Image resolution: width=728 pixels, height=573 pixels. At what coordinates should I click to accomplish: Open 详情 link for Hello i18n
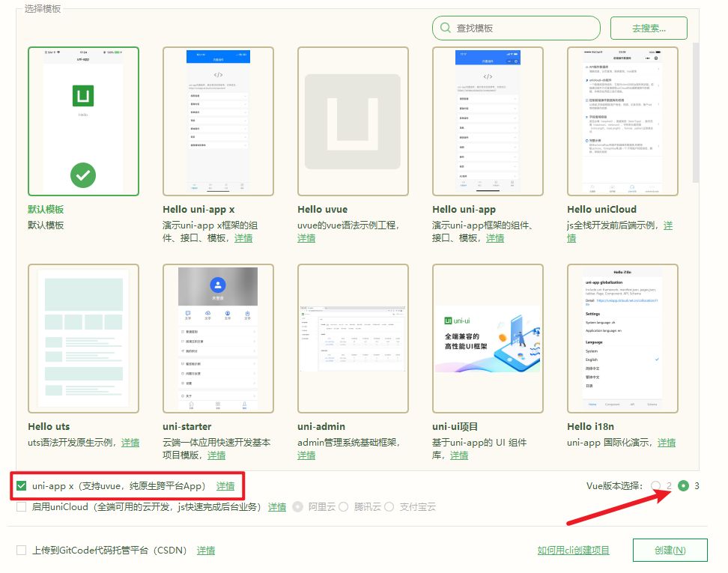coord(667,443)
